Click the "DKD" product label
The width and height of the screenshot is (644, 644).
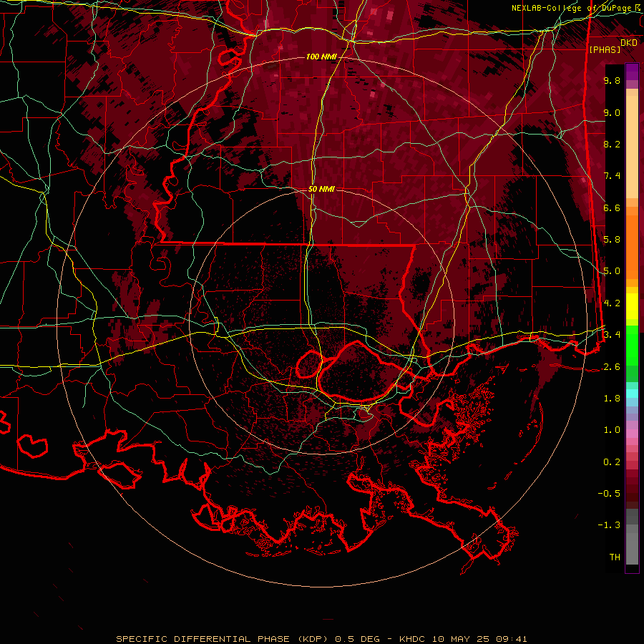coord(629,42)
